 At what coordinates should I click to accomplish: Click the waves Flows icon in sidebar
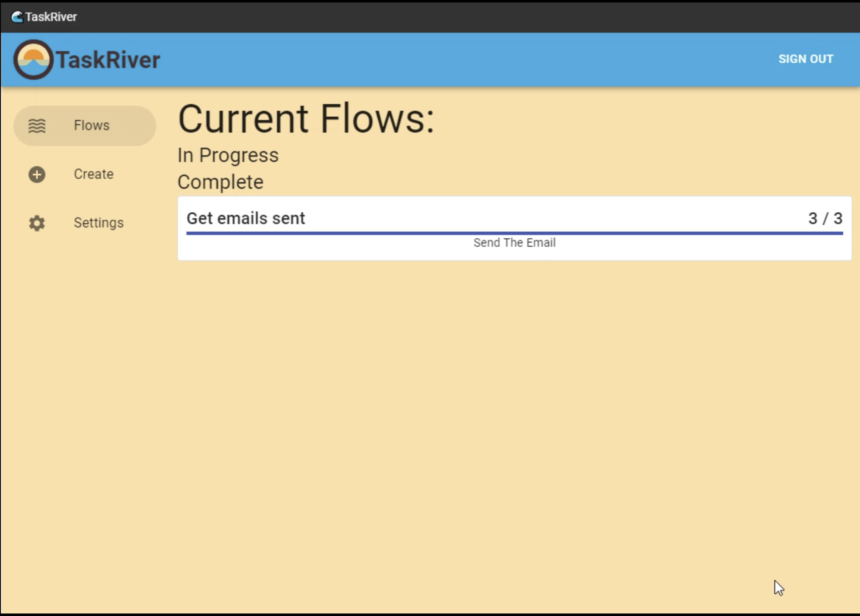[x=37, y=125]
